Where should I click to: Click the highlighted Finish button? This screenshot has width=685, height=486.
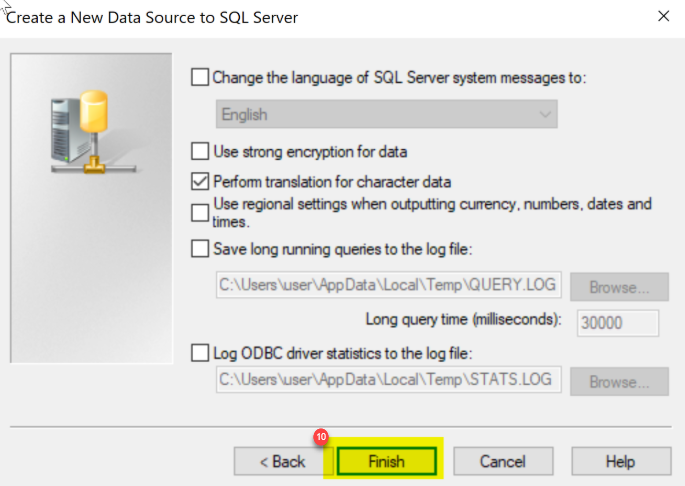(387, 461)
